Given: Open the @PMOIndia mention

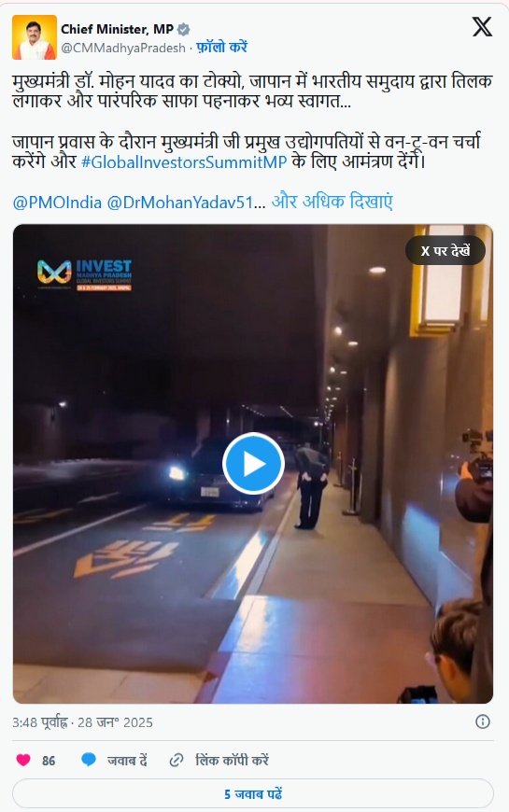Looking at the screenshot, I should [x=57, y=202].
